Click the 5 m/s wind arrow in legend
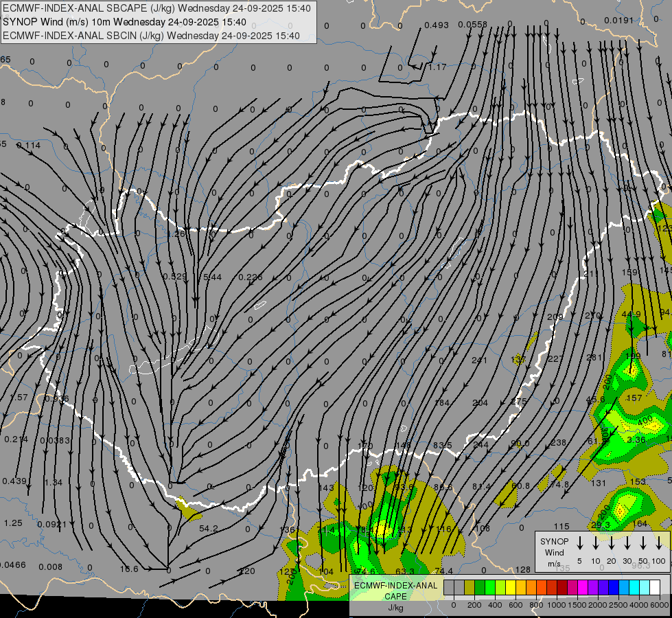 (580, 543)
